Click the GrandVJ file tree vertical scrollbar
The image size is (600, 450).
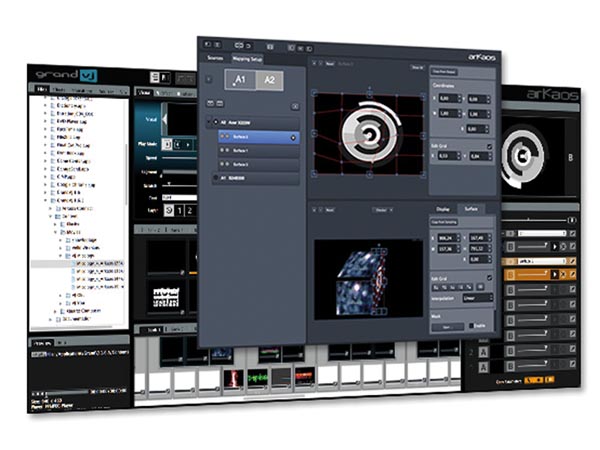[126, 174]
